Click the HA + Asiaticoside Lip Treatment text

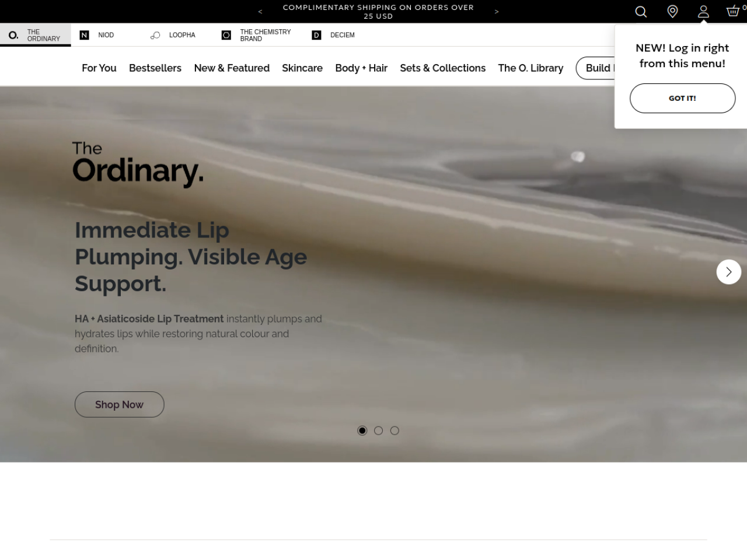(x=149, y=319)
